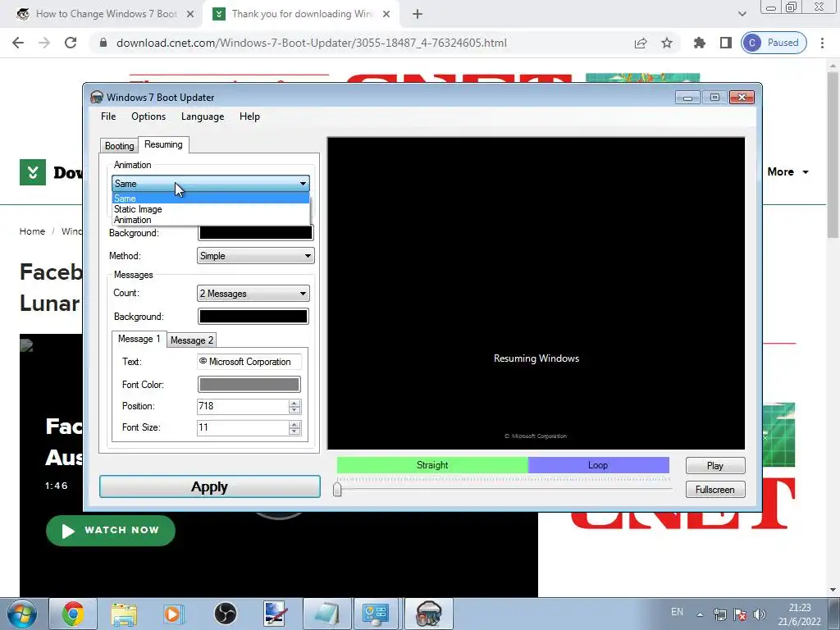Image resolution: width=840 pixels, height=630 pixels.
Task: Switch to the Booting tab
Action: pyautogui.click(x=119, y=146)
